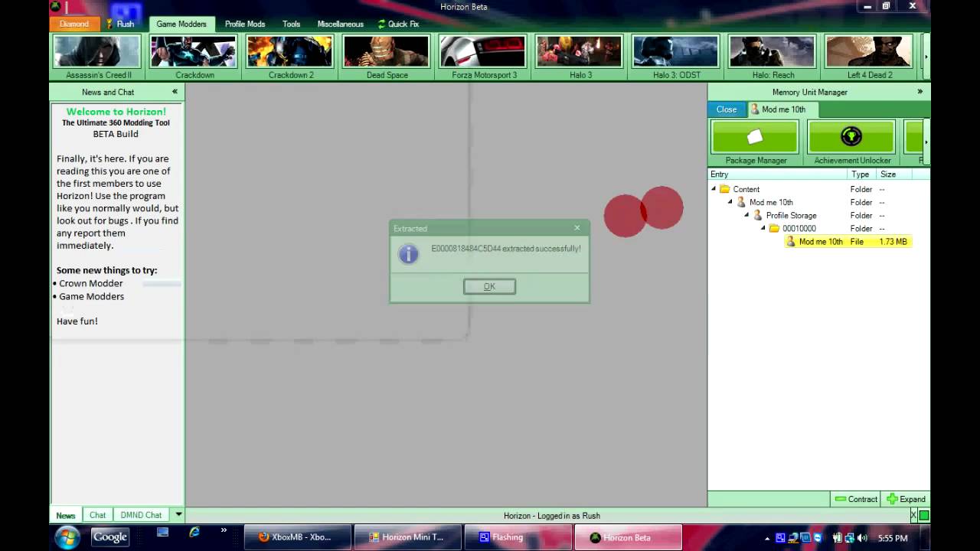
Task: Click the Contract button
Action: (856, 499)
